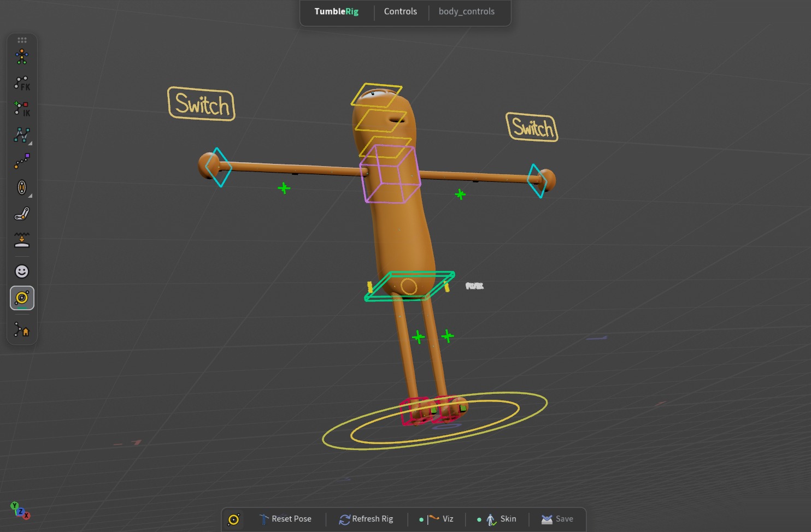Click the highlighted yellow rig controls tool
The width and height of the screenshot is (811, 532).
[x=22, y=298]
